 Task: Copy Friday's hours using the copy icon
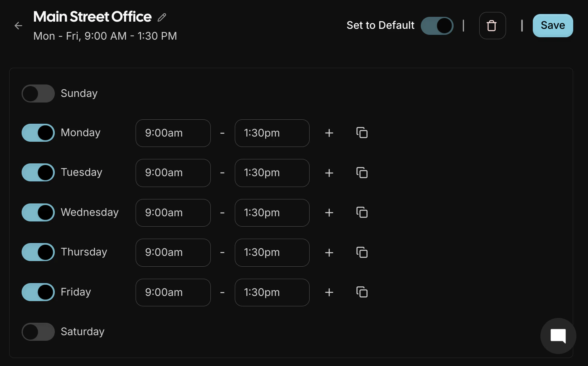tap(361, 292)
